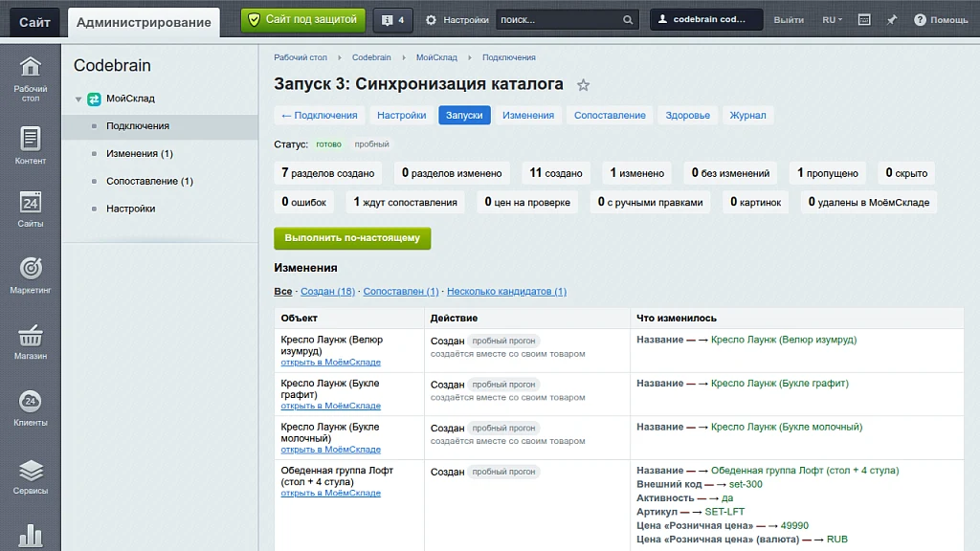Image resolution: width=980 pixels, height=551 pixels.
Task: Open the Рабочий стол sidebar icon
Action: point(30,67)
